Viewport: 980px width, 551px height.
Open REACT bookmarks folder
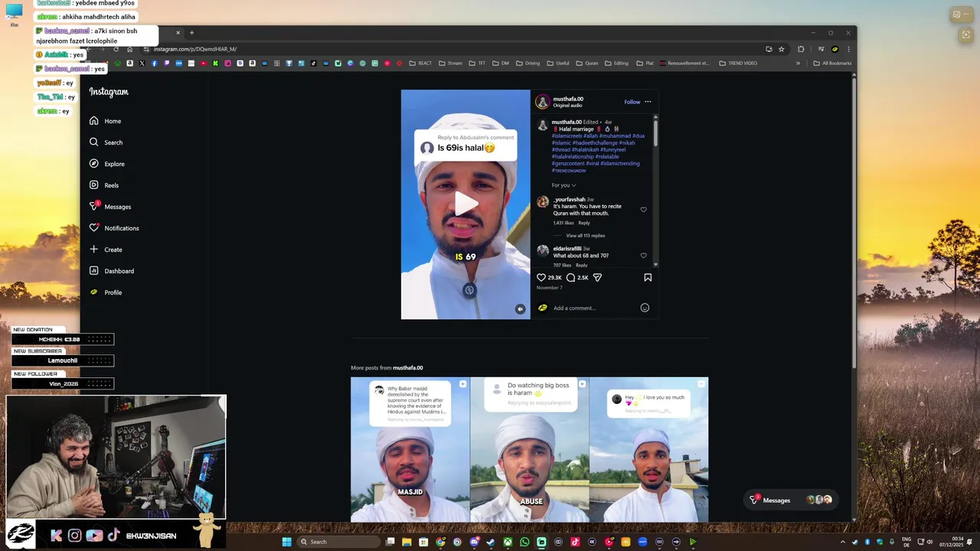[x=420, y=63]
